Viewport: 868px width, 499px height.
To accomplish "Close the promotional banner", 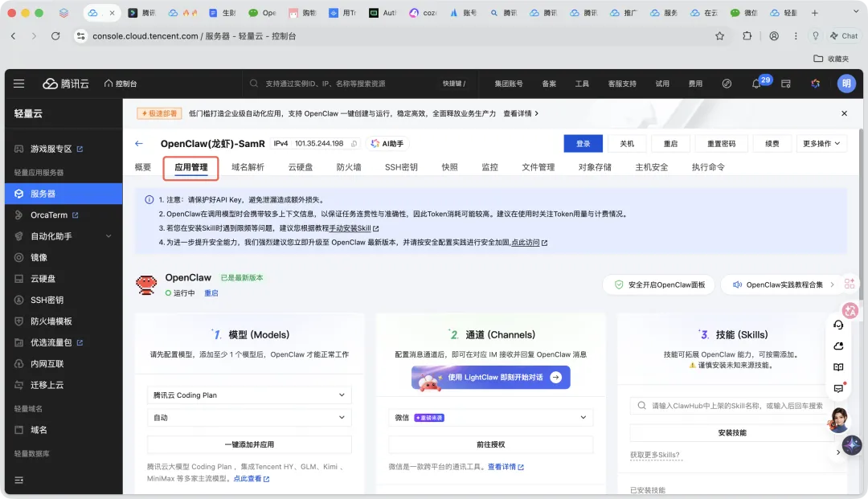I will click(844, 113).
